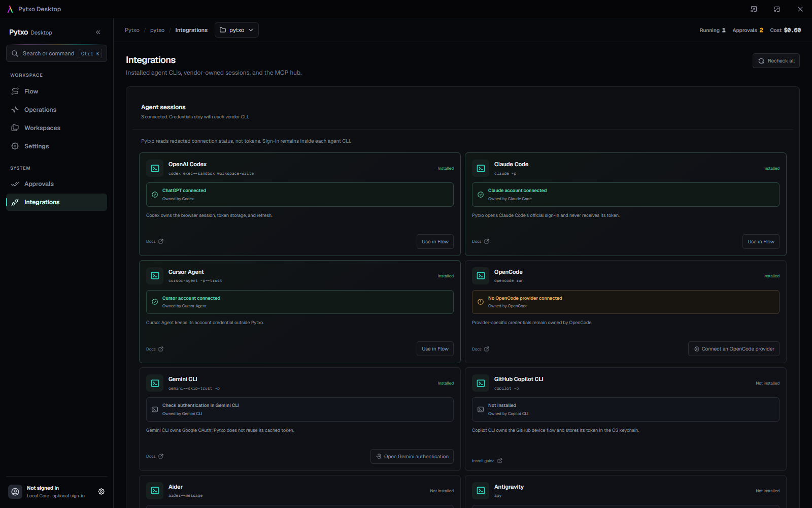Click the ChatGPT connected status box

(300, 195)
